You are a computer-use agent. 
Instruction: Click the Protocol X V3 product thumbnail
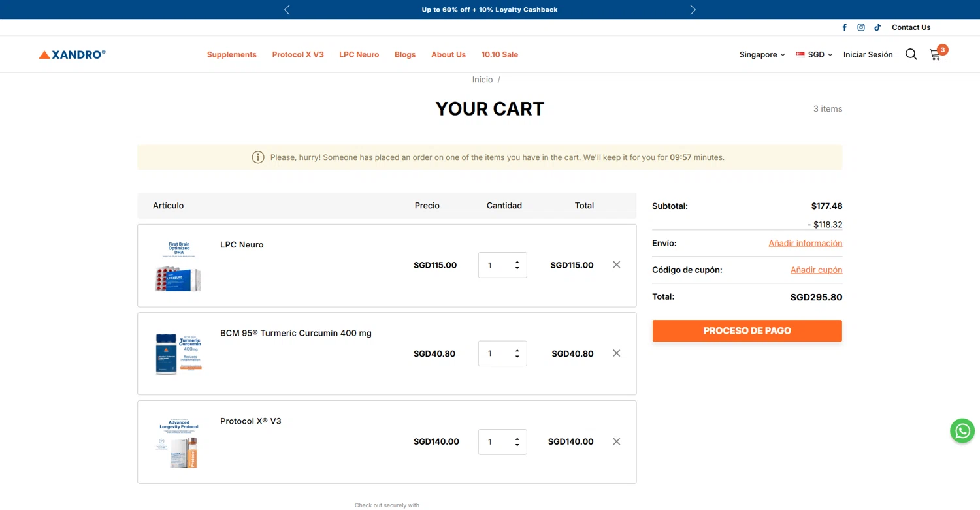[x=178, y=442]
